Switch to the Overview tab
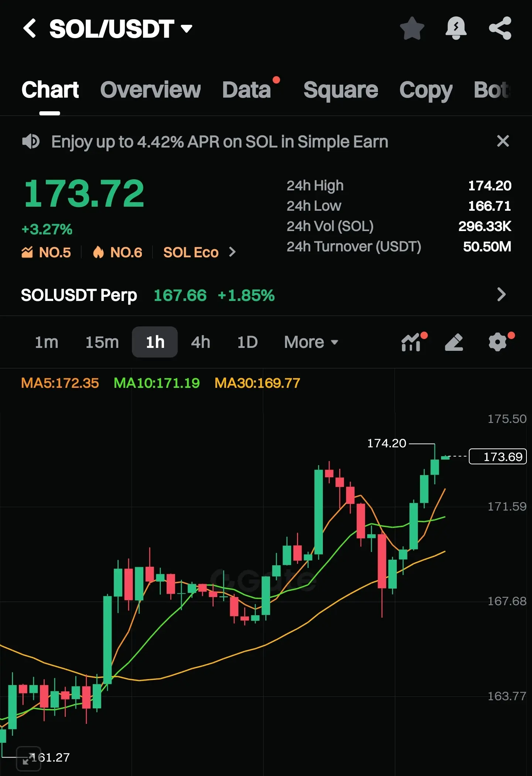Viewport: 532px width, 776px height. click(150, 90)
